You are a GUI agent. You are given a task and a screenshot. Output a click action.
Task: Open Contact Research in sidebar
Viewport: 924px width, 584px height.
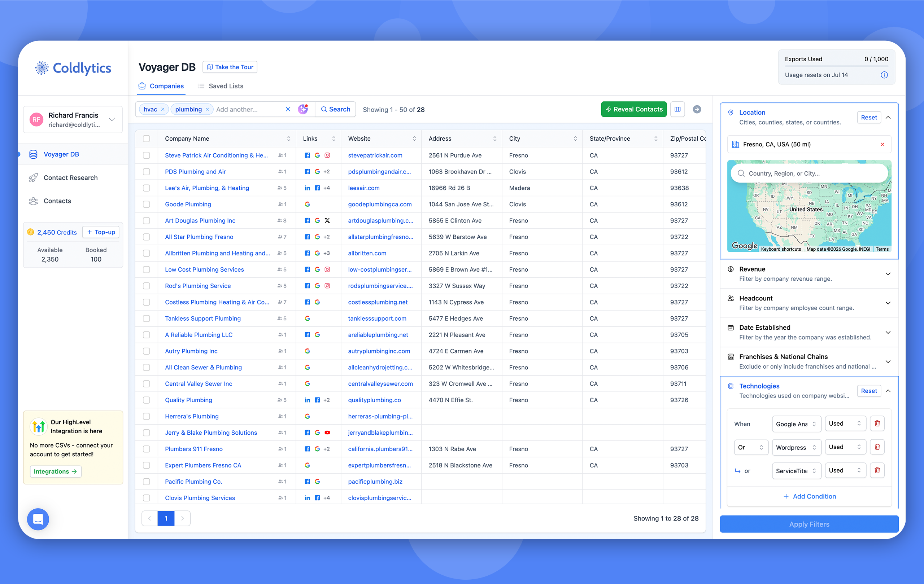click(71, 177)
